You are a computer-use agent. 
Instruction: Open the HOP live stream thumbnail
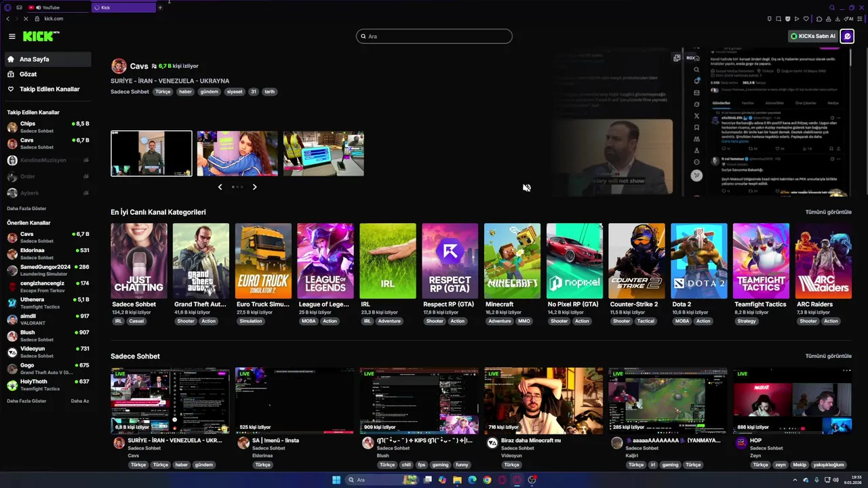pos(792,401)
